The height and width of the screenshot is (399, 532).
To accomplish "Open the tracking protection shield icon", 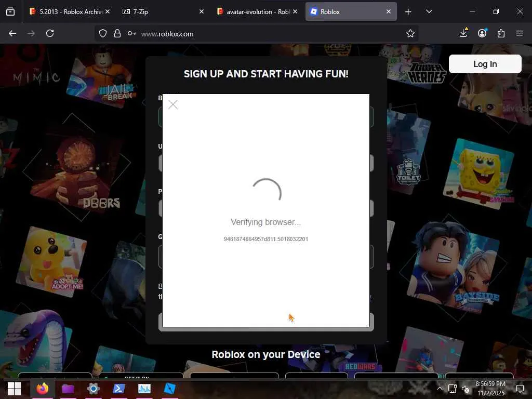I will [x=103, y=33].
